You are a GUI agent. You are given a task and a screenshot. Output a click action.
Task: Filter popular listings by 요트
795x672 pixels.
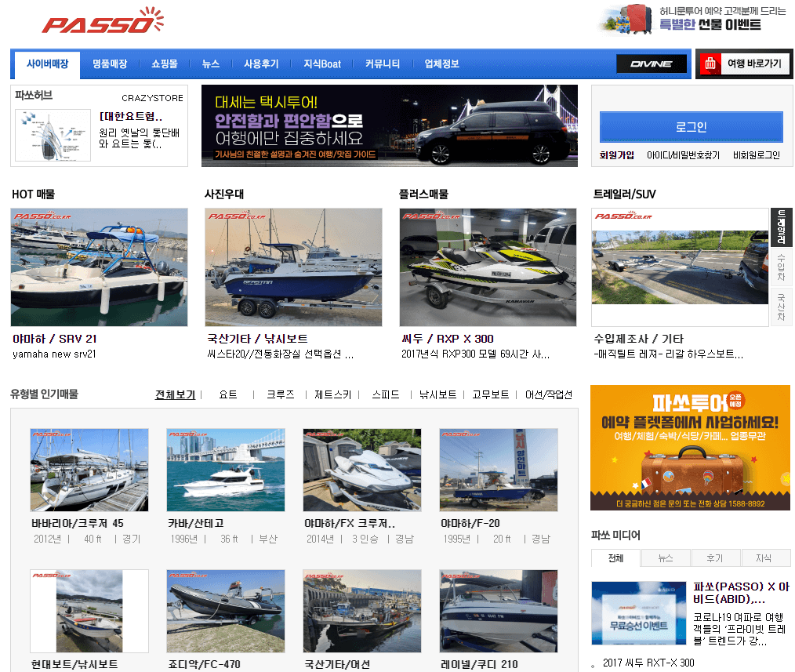click(227, 394)
